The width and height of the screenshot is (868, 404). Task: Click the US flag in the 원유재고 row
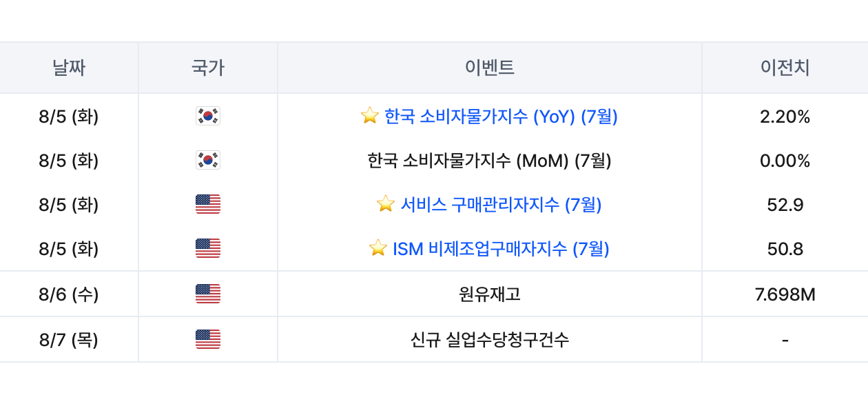pyautogui.click(x=208, y=294)
